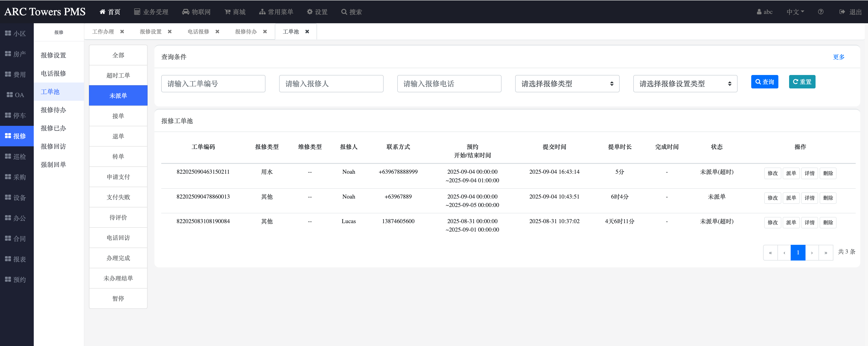This screenshot has height=346, width=868.
Task: Select 超时工单 in the status list
Action: (118, 75)
